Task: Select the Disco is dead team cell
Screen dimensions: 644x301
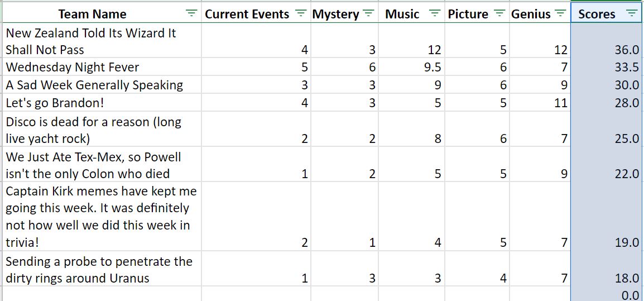Action: pyautogui.click(x=102, y=129)
